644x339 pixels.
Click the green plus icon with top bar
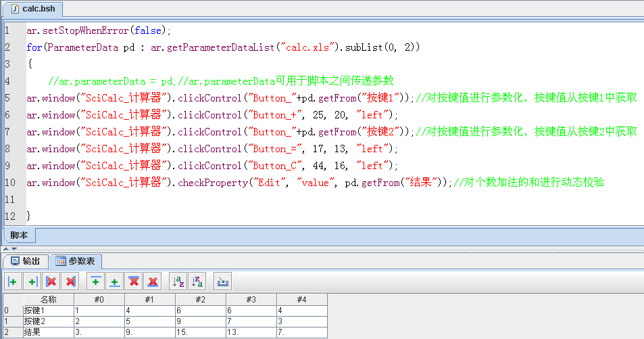[96, 281]
